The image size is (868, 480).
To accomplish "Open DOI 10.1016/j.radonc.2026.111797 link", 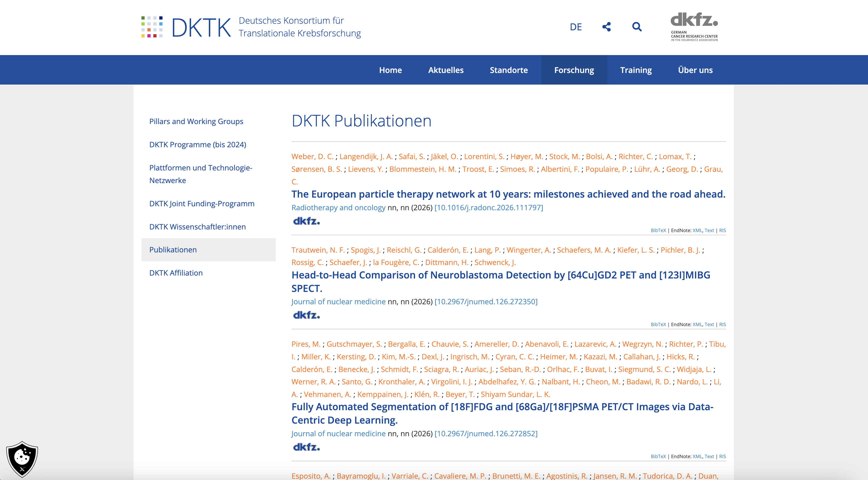I will click(489, 208).
